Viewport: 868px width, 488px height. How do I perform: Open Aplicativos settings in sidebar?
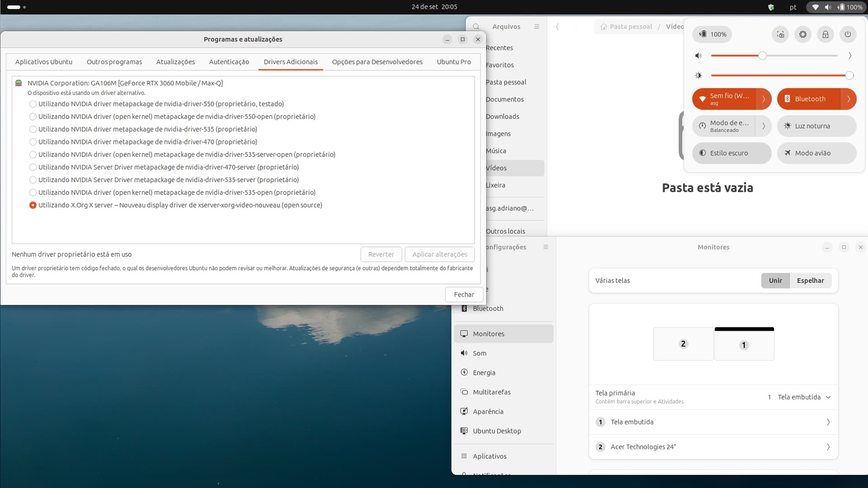(504, 456)
